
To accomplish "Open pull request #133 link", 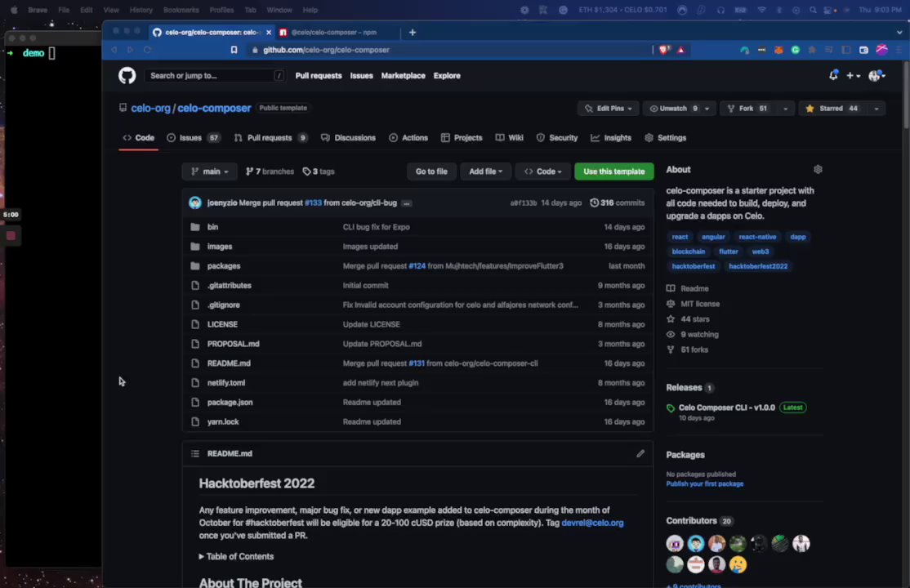I will pos(313,203).
